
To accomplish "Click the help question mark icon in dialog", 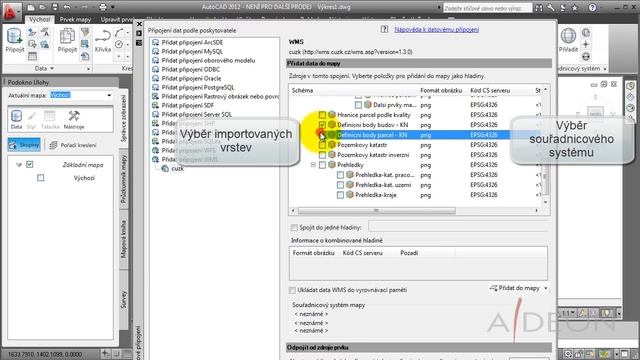I will [384, 29].
